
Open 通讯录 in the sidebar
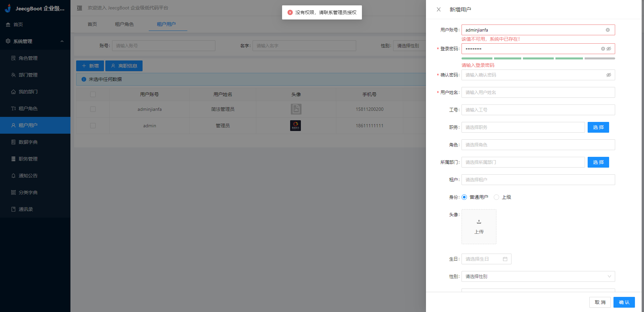pos(35,209)
